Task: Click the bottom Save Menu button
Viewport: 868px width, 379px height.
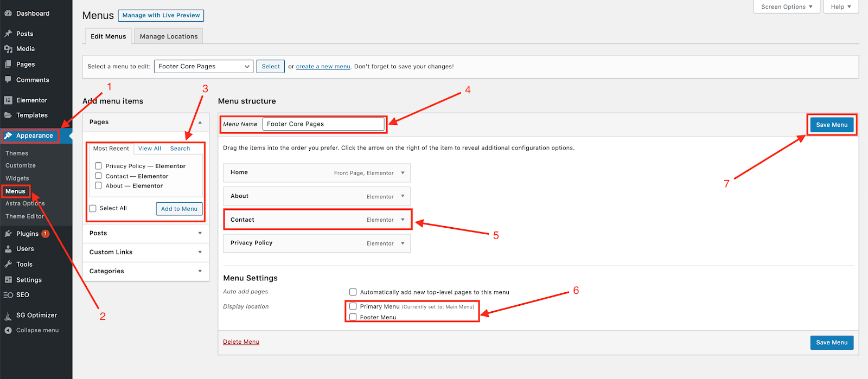Action: (x=832, y=343)
